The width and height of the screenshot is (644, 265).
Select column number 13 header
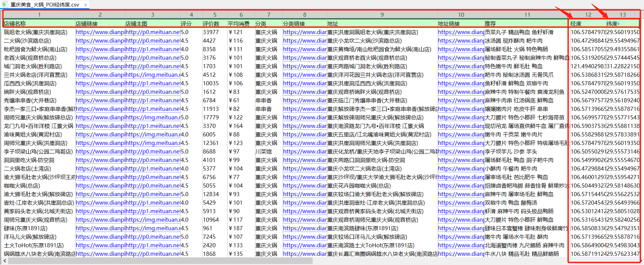623,15
